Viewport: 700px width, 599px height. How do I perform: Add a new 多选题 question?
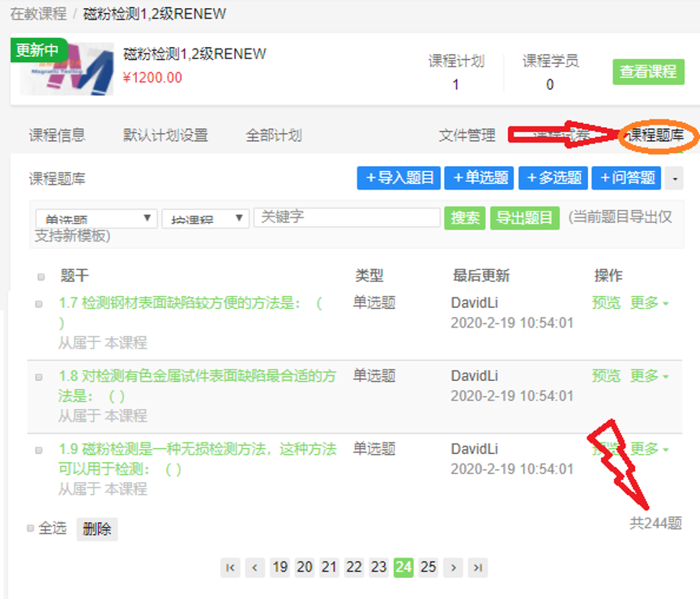(x=553, y=178)
